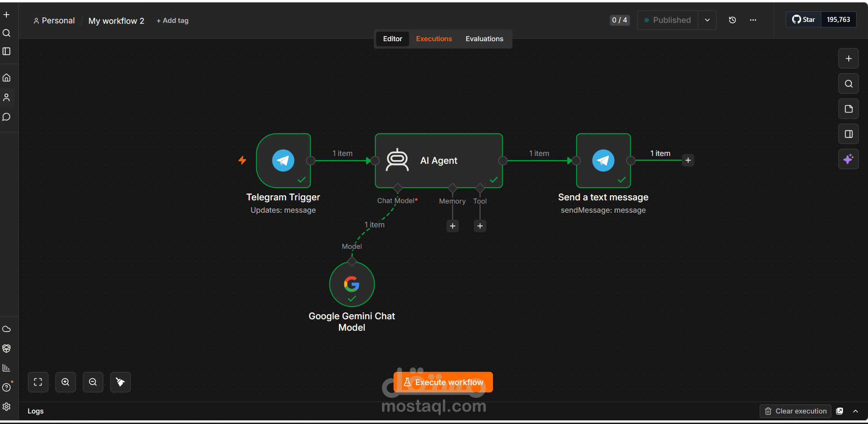The width and height of the screenshot is (868, 424).
Task: Click the 0 / 4 counter badge
Action: tap(620, 20)
